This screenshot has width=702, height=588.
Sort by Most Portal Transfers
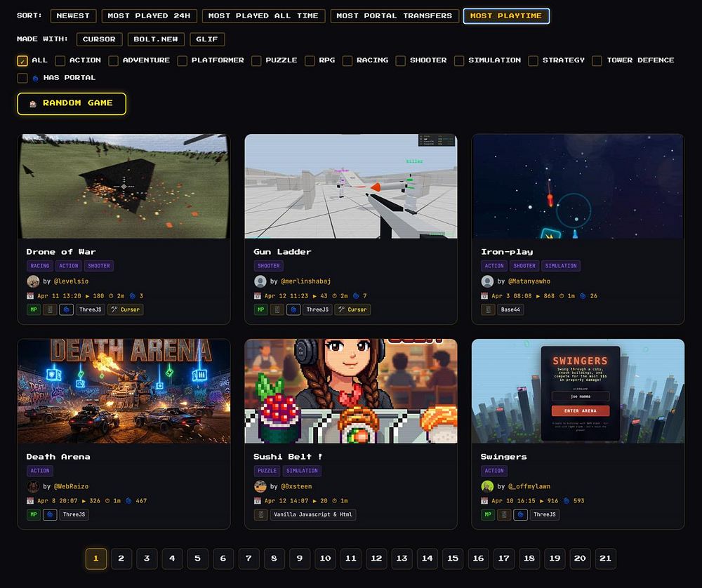coord(395,15)
